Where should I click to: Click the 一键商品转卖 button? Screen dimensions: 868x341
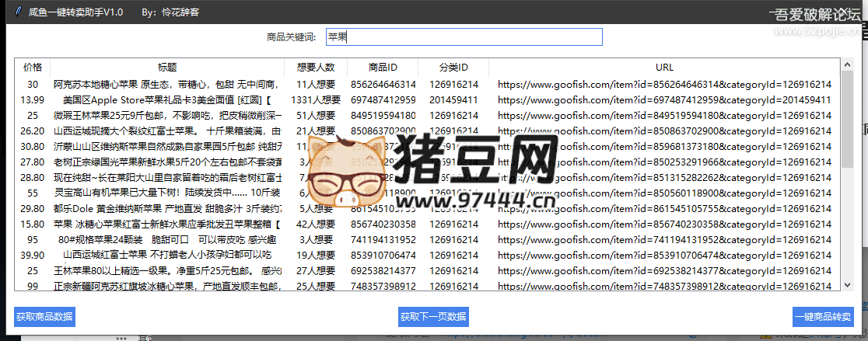tap(823, 317)
